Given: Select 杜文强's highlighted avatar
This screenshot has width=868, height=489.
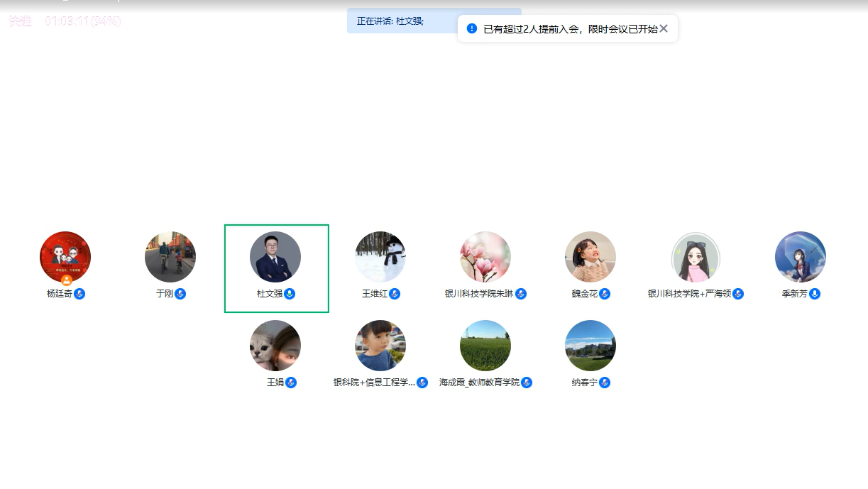Looking at the screenshot, I should pyautogui.click(x=275, y=257).
